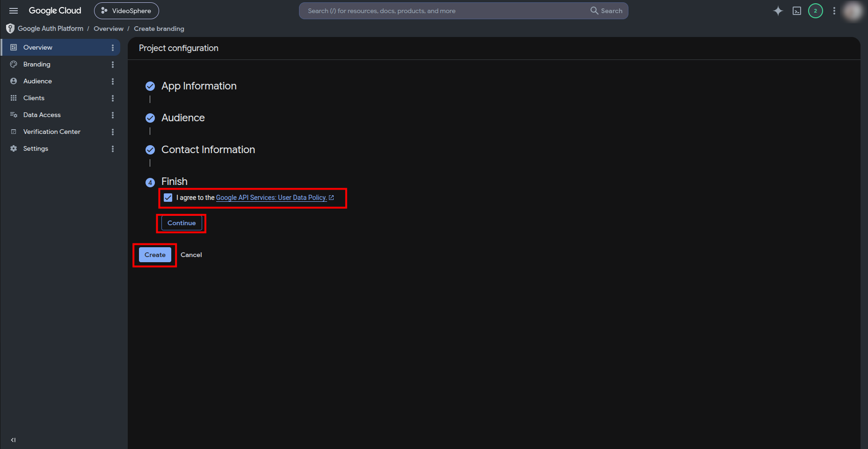Open the top bar three-dot menu
868x449 pixels.
[834, 11]
